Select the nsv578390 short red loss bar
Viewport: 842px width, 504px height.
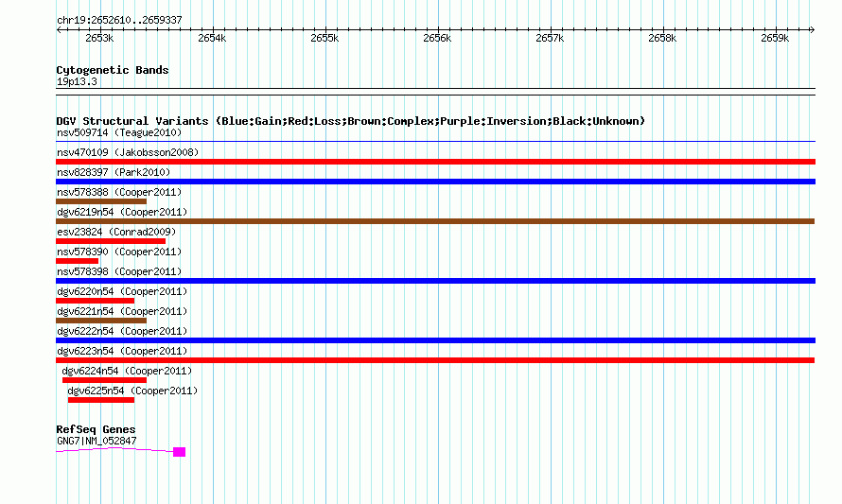click(x=78, y=261)
